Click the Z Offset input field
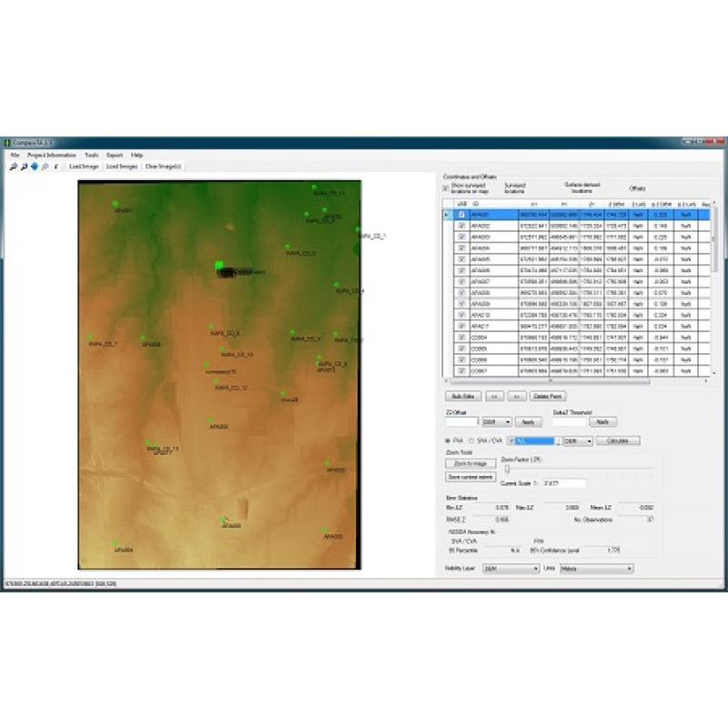This screenshot has height=728, width=728. [x=462, y=422]
